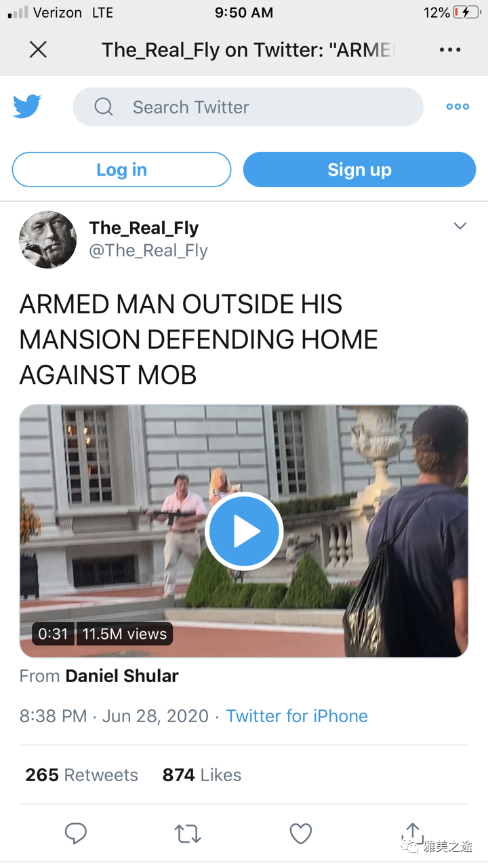Open The_Real_Fly profile avatar

pyautogui.click(x=47, y=239)
